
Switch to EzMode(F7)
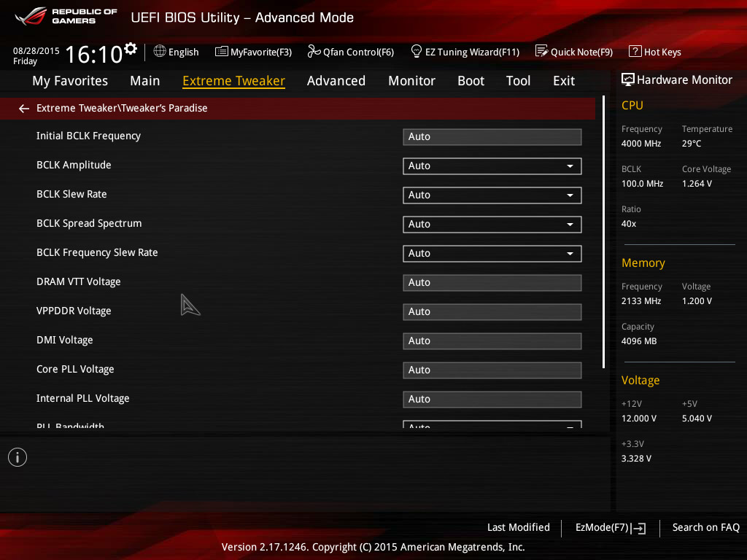(611, 528)
